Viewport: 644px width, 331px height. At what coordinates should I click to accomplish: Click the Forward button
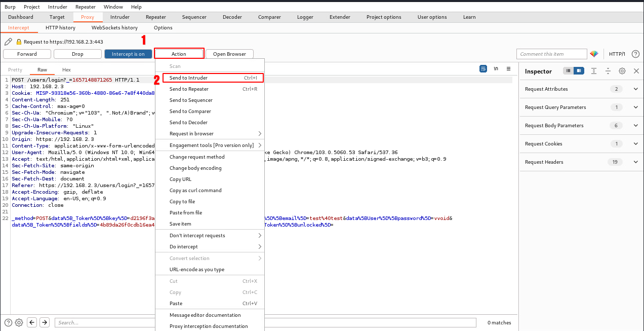[27, 54]
